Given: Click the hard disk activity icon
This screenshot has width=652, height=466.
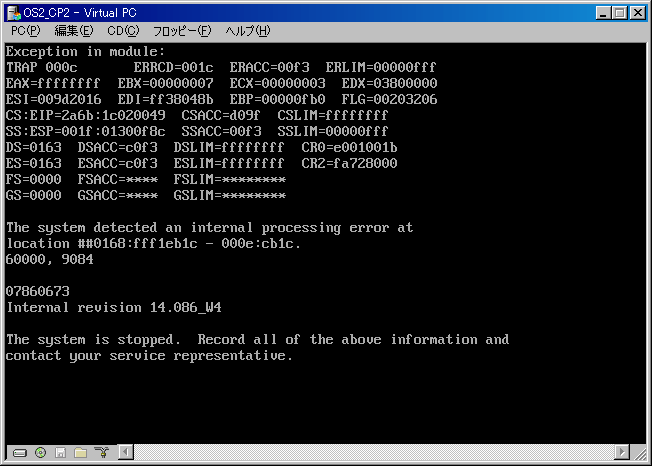Looking at the screenshot, I should coord(20,453).
